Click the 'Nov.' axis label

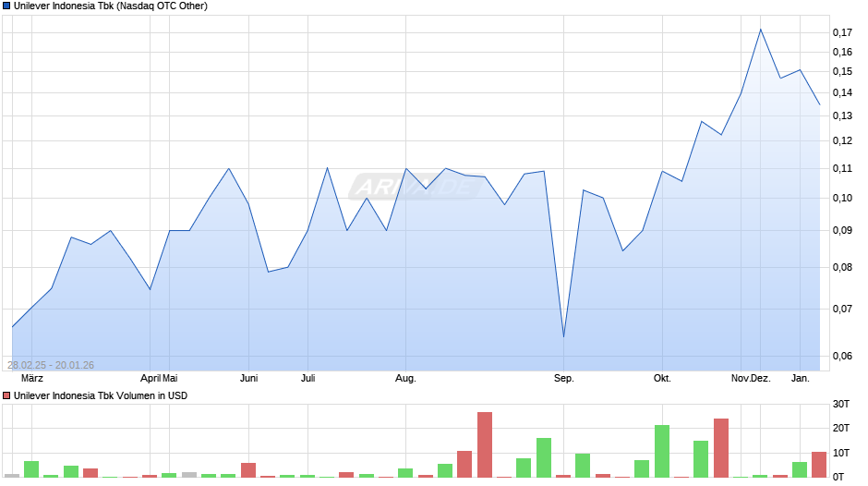pos(741,379)
